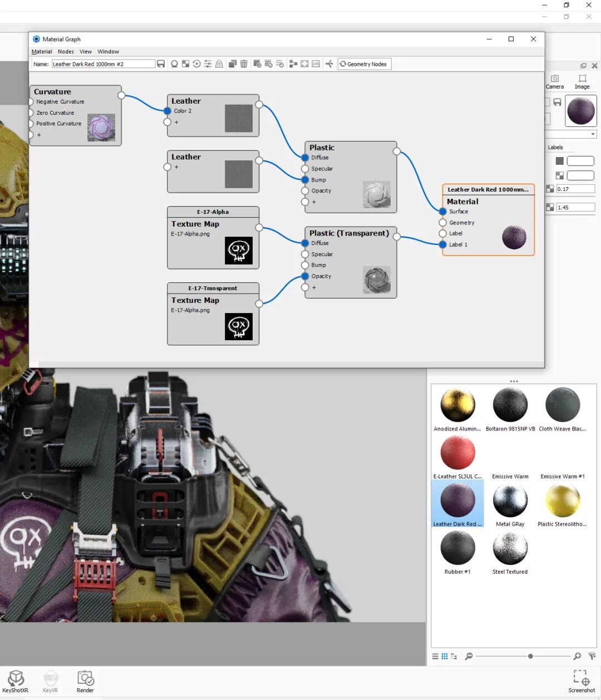Click the large material preview sphere in panel
Screen dimensions: 601x700
click(581, 110)
